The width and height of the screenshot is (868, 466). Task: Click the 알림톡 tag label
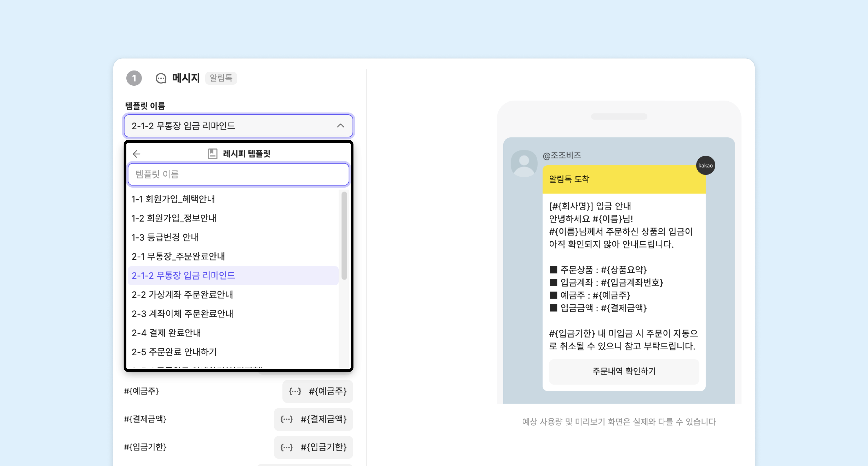pos(221,78)
